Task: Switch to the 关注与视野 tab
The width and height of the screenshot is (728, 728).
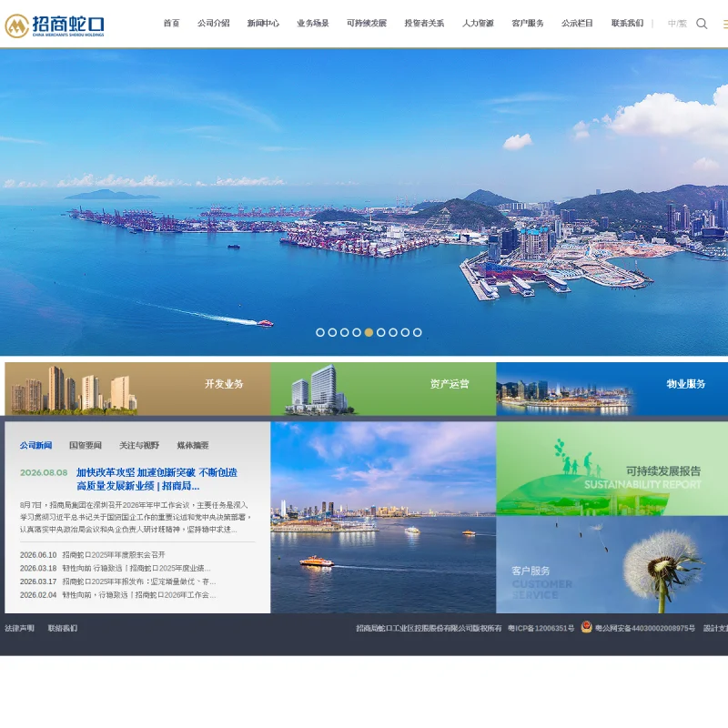Action: click(139, 445)
